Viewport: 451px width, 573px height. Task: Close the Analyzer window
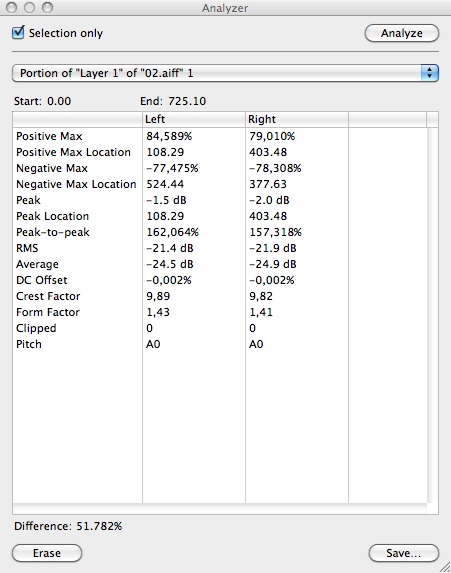[11, 7]
